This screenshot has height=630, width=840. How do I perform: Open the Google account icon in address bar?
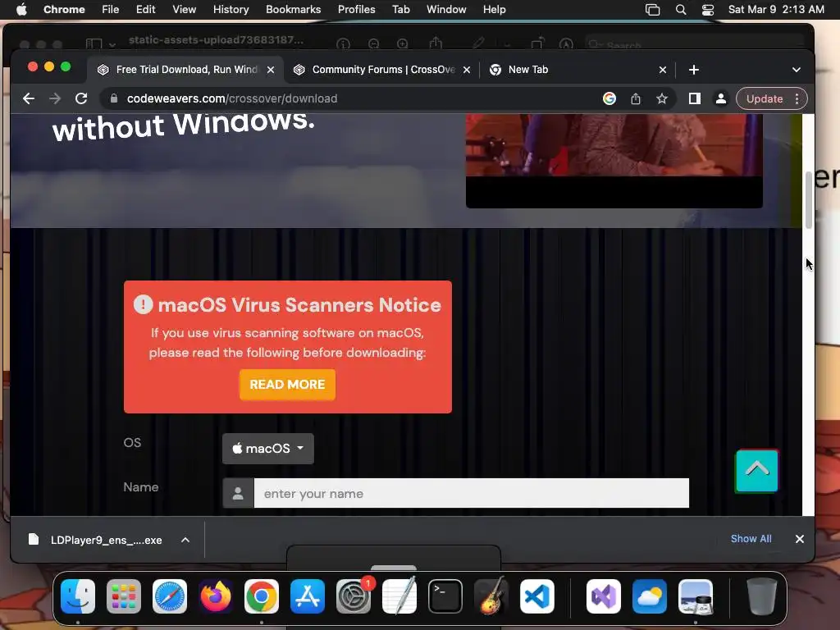click(609, 98)
